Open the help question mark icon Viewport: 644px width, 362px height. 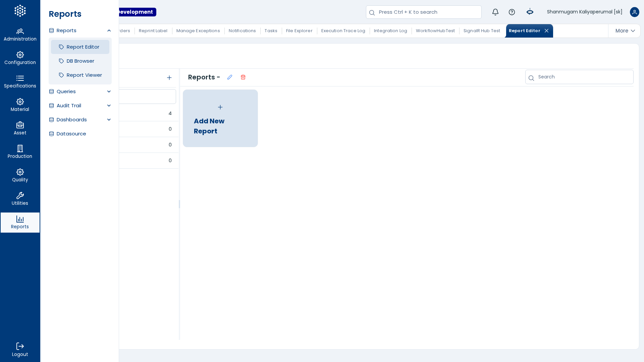pyautogui.click(x=512, y=12)
